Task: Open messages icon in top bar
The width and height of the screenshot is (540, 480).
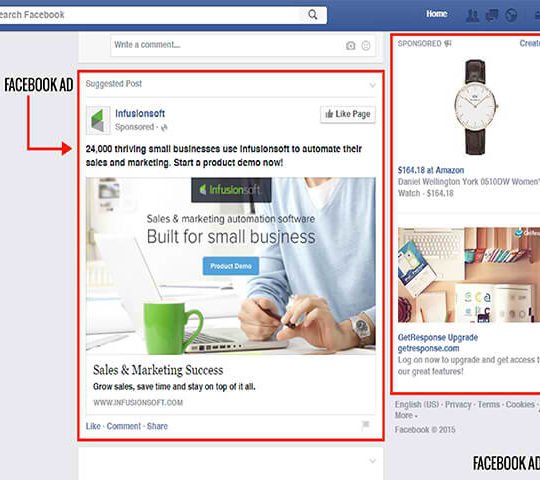Action: [492, 15]
